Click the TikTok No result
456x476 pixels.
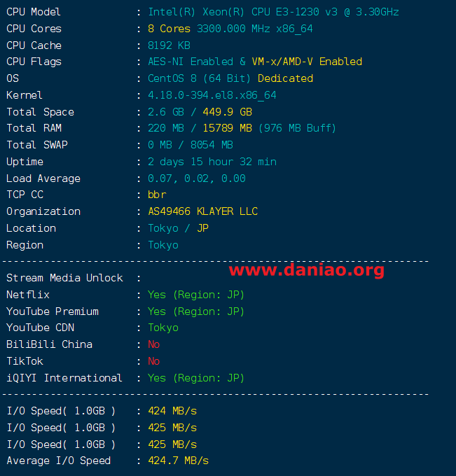pos(153,361)
